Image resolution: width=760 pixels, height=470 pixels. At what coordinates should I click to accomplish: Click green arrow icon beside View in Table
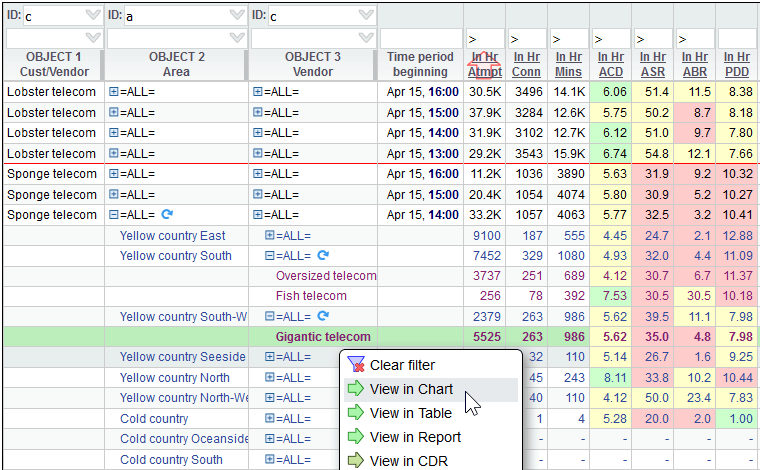click(356, 413)
